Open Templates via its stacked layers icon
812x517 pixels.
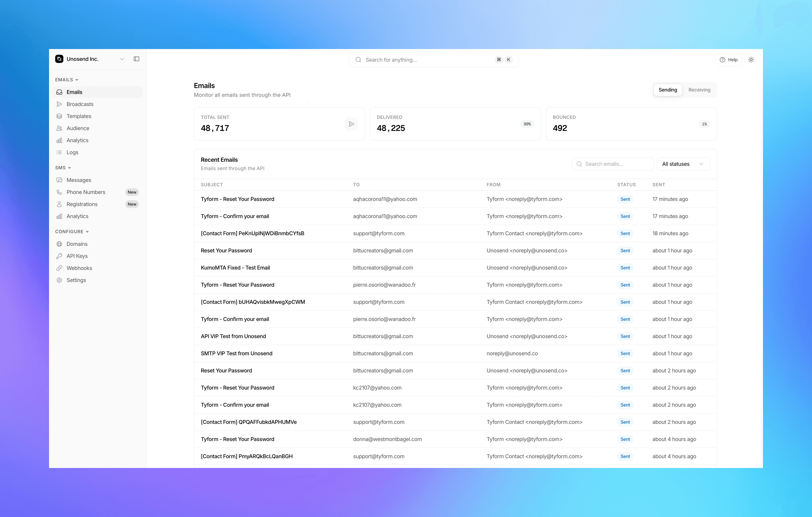click(60, 116)
